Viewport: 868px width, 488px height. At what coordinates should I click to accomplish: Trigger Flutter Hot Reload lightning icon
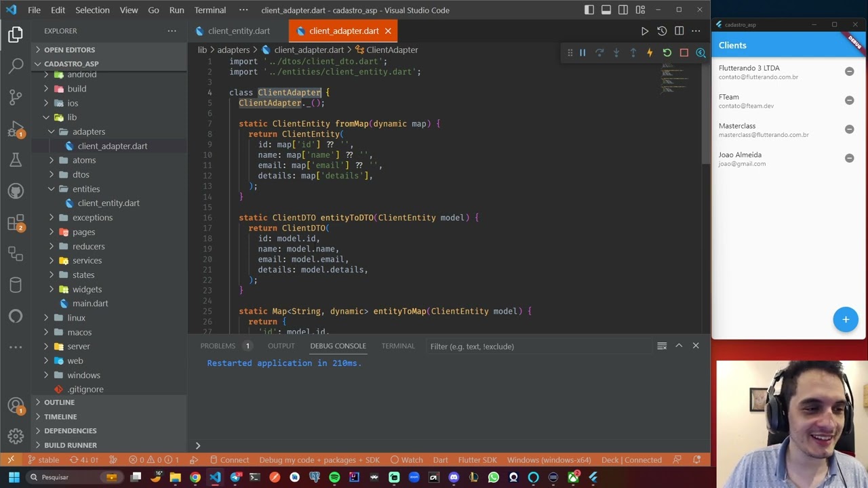pyautogui.click(x=650, y=53)
